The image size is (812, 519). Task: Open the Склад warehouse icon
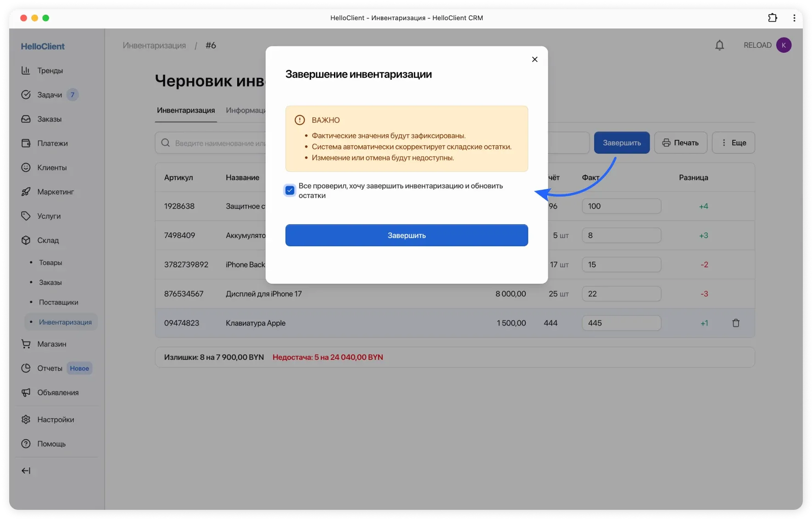[x=27, y=240]
